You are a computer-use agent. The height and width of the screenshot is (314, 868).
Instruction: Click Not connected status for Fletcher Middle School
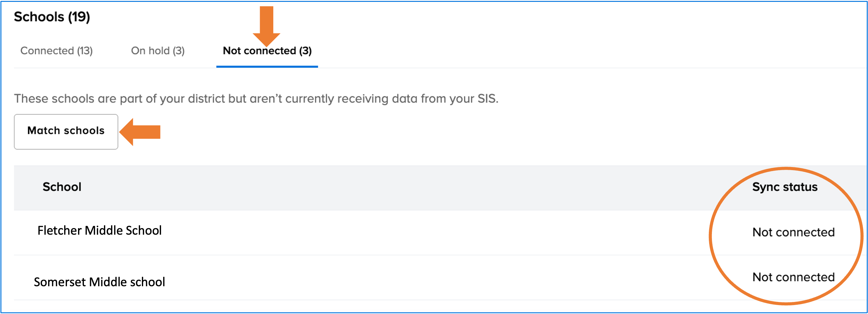(x=793, y=232)
